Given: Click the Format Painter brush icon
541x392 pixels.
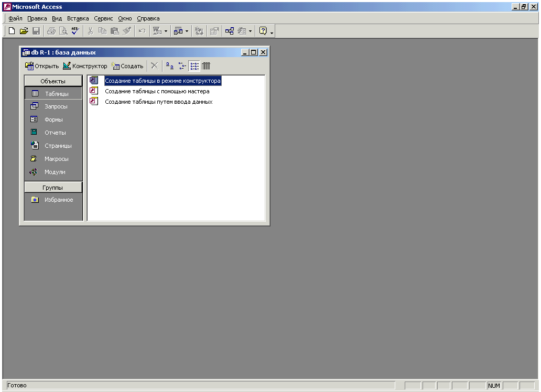Looking at the screenshot, I should point(127,31).
